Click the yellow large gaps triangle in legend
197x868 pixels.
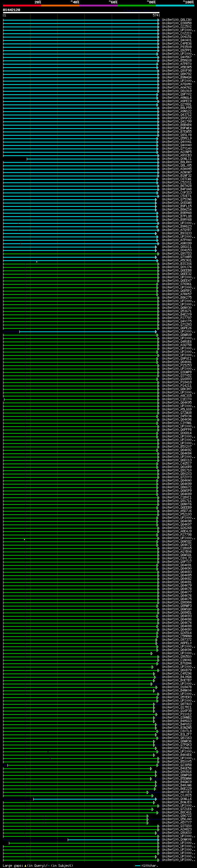pyautogui.click(x=25, y=866)
